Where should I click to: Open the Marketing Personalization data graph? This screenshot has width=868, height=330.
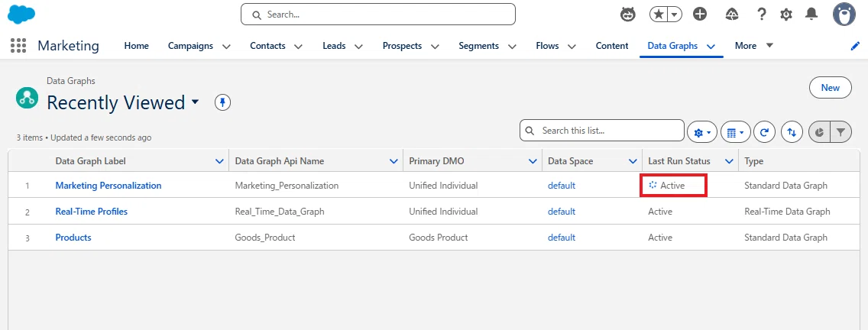coord(108,186)
